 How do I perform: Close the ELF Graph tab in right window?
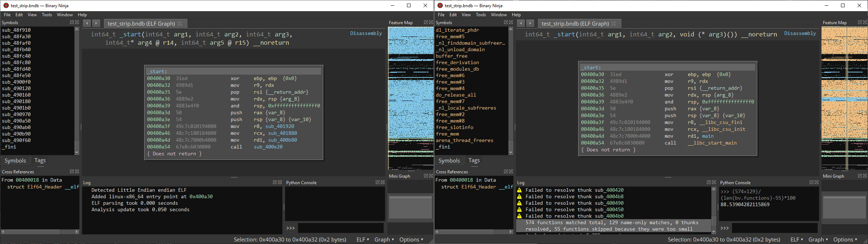614,23
